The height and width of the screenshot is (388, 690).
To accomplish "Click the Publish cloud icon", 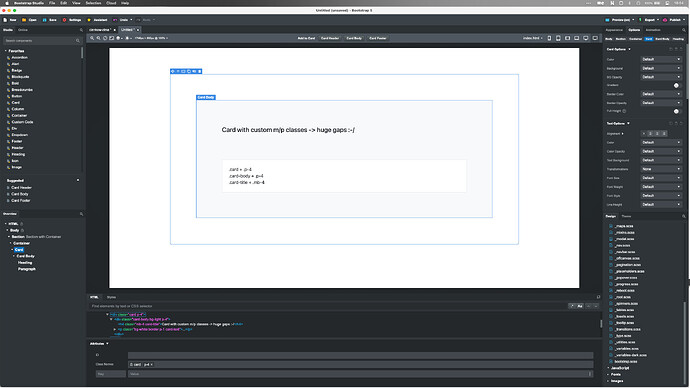I will click(665, 20).
